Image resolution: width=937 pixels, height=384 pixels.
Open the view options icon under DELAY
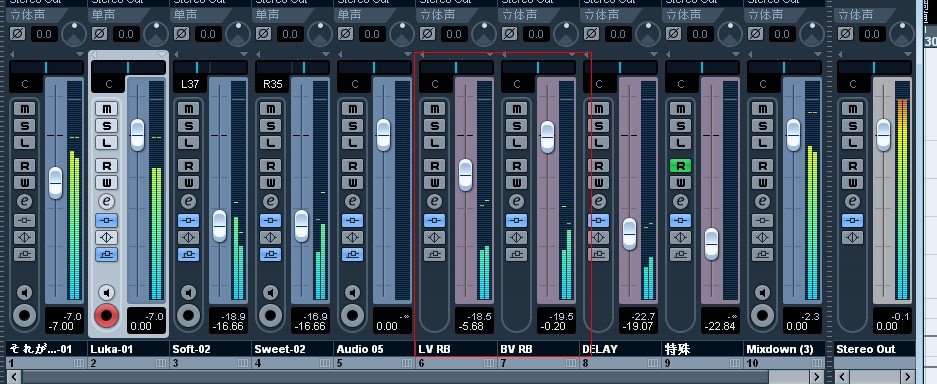point(653,363)
